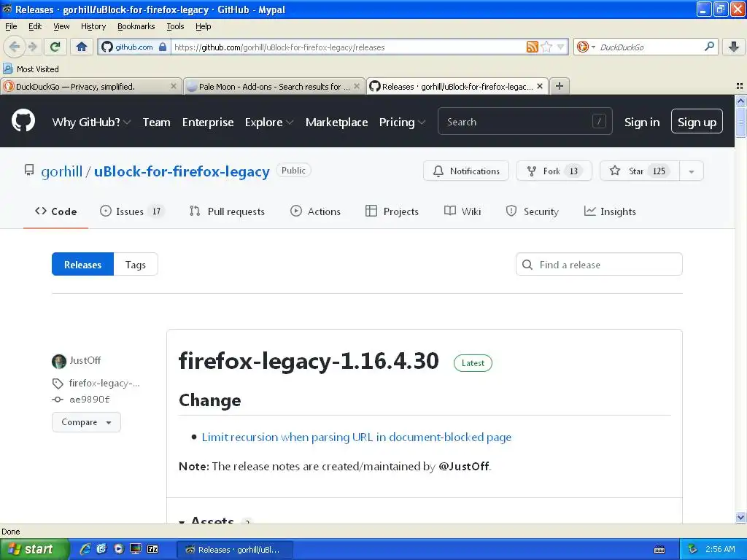
Task: Click the tab groups grid icon
Action: [739, 86]
